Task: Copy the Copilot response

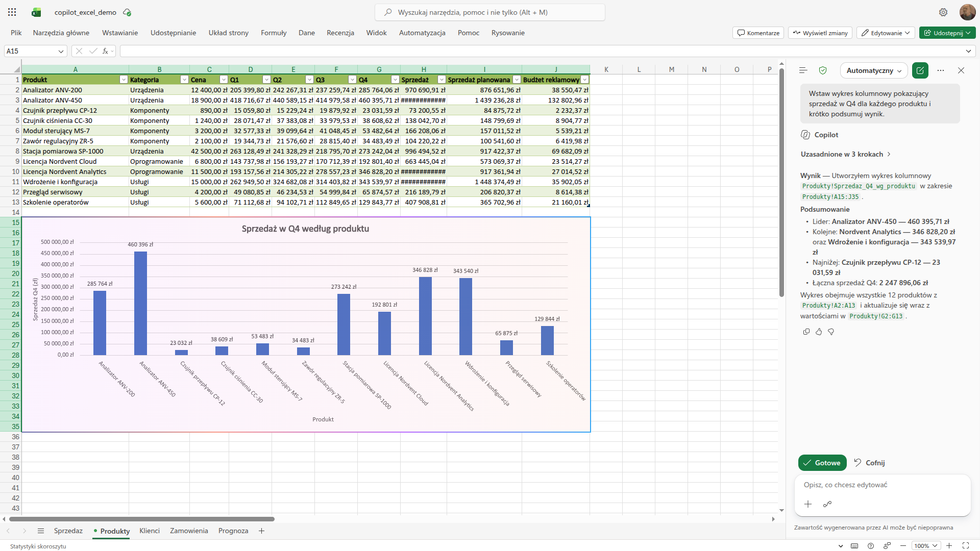Action: pyautogui.click(x=806, y=332)
